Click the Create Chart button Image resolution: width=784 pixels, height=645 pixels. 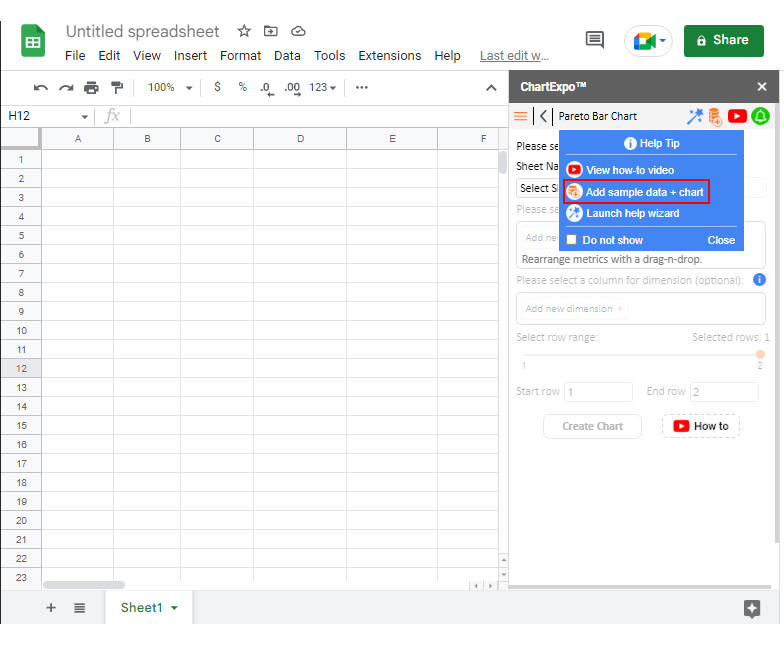tap(592, 426)
